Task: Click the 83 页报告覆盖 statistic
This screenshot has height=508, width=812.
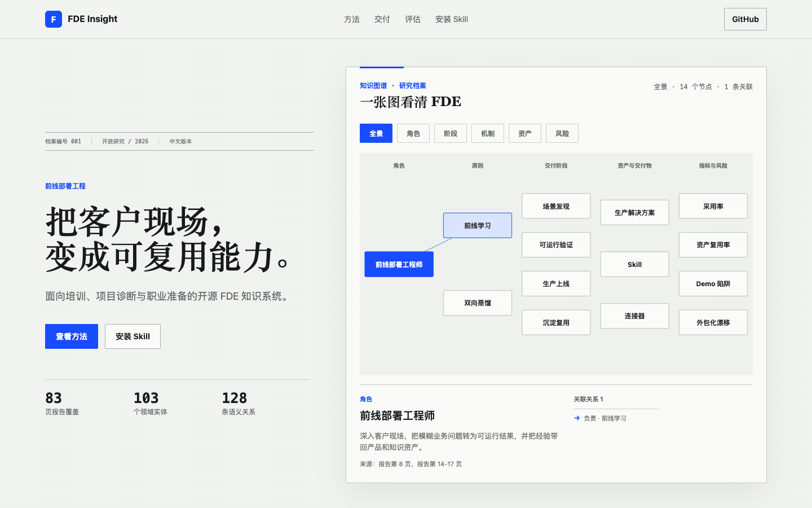Action: coord(62,404)
